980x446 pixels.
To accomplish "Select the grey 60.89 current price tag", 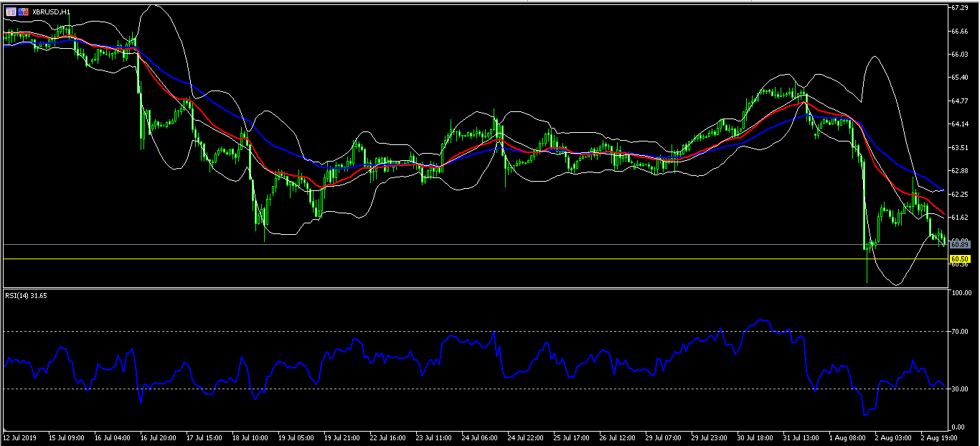I will click(x=959, y=245).
